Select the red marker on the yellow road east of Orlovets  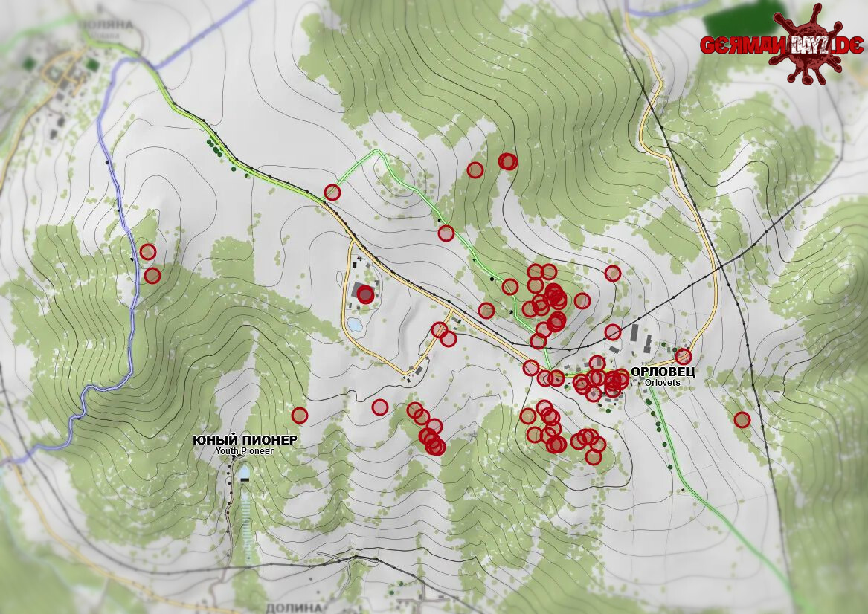click(684, 355)
